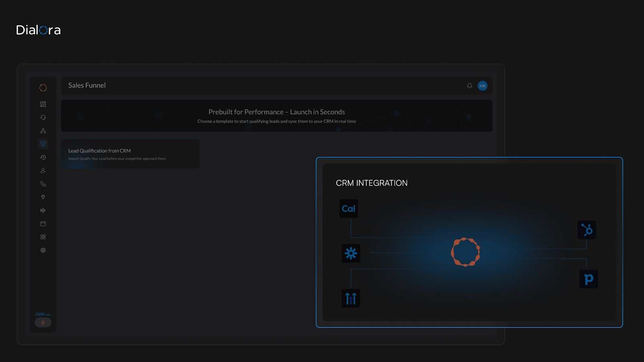Viewport: 644px width, 362px height.
Task: Click the HubSpot integration icon
Action: [586, 230]
